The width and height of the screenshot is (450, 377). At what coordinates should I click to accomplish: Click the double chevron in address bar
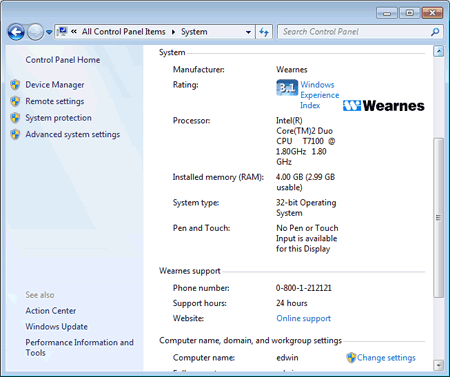pos(74,32)
